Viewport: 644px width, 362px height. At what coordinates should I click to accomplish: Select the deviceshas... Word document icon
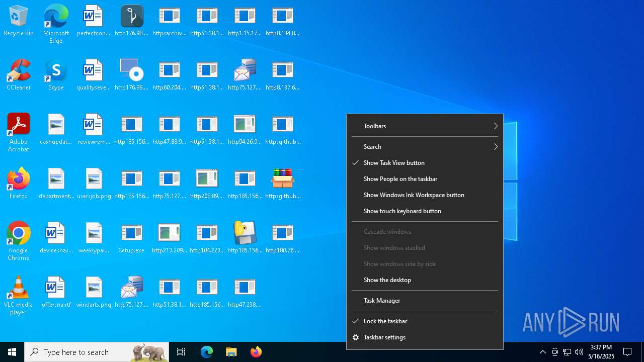tap(56, 238)
